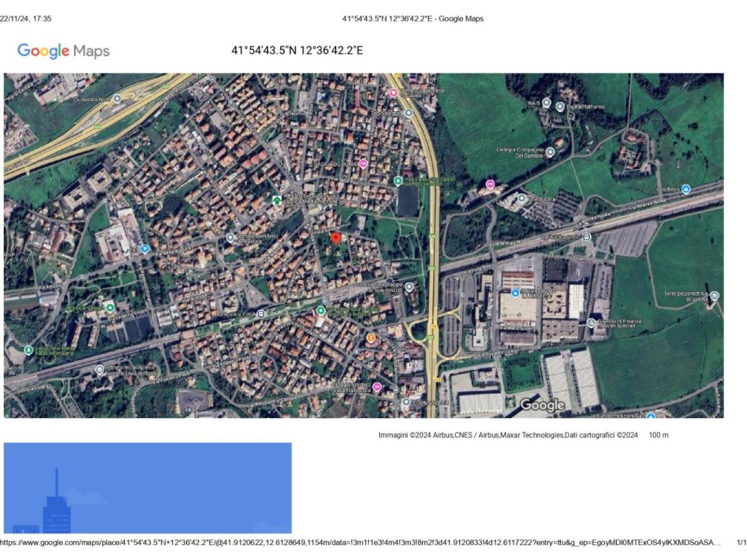Click the green home pin by Mediazione
The image size is (747, 560).
pyautogui.click(x=277, y=201)
